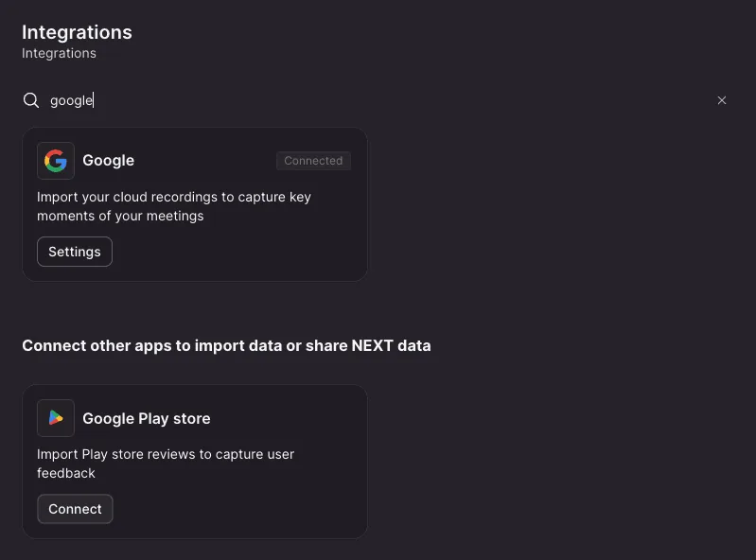Click the words capture user feedback text

point(166,464)
